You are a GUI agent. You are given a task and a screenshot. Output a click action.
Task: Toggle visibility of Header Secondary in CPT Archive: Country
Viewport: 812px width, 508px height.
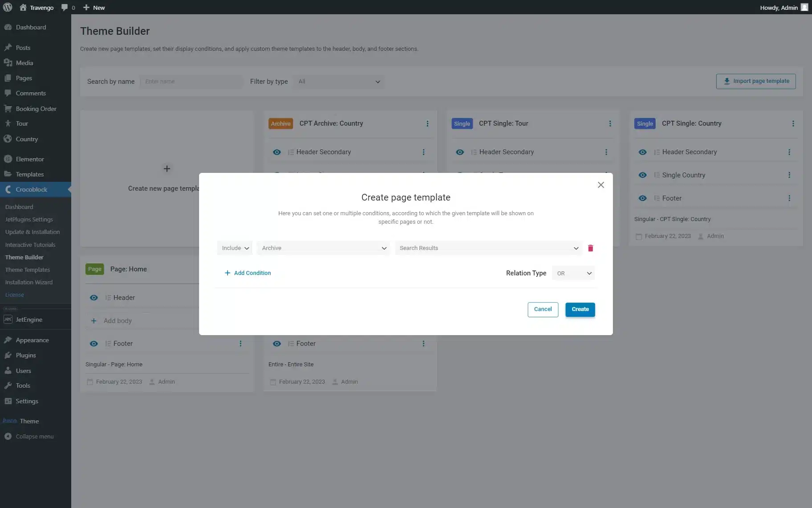[x=277, y=152]
